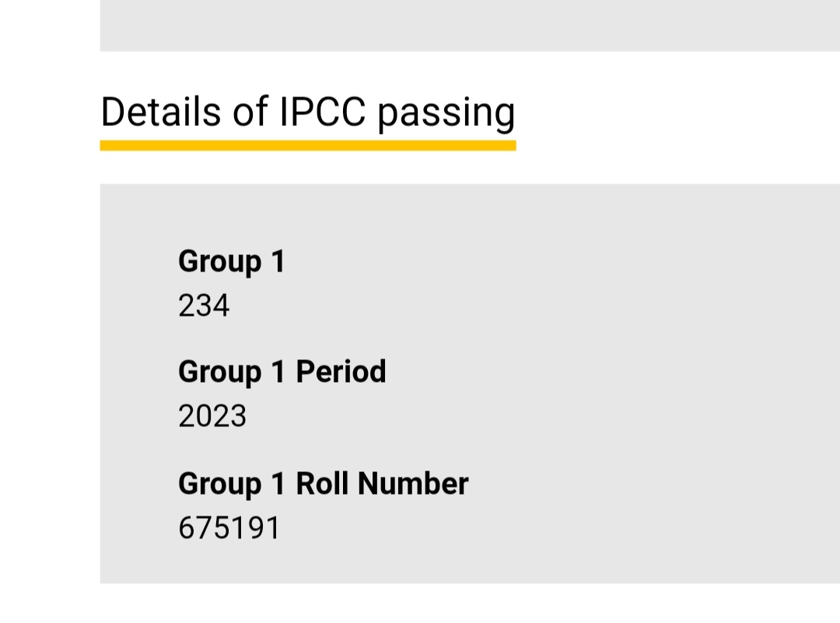The image size is (840, 623).
Task: Select the Group 1 Roll Number label
Action: pyautogui.click(x=323, y=484)
